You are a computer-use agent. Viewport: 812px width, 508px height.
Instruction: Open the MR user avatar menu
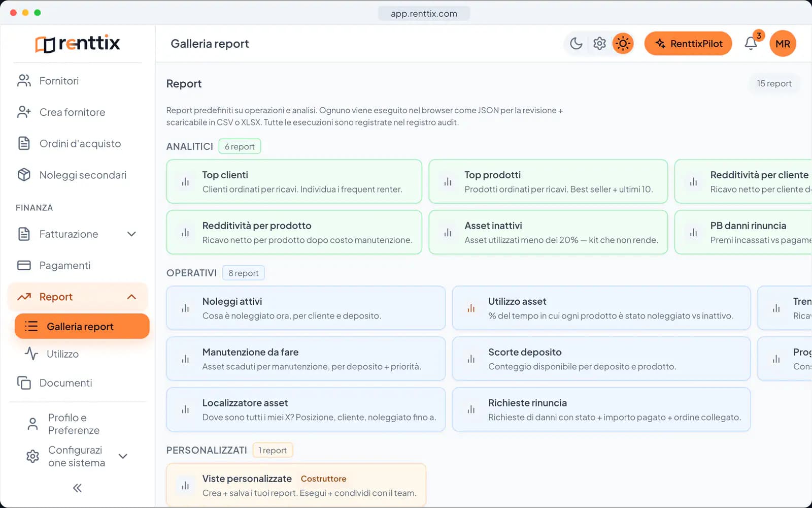[783, 44]
